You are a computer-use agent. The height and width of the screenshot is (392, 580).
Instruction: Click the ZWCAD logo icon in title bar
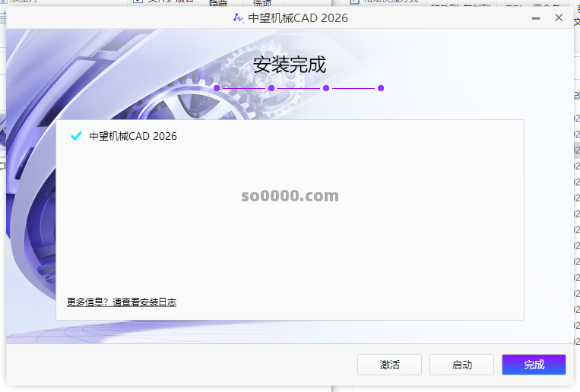point(238,17)
